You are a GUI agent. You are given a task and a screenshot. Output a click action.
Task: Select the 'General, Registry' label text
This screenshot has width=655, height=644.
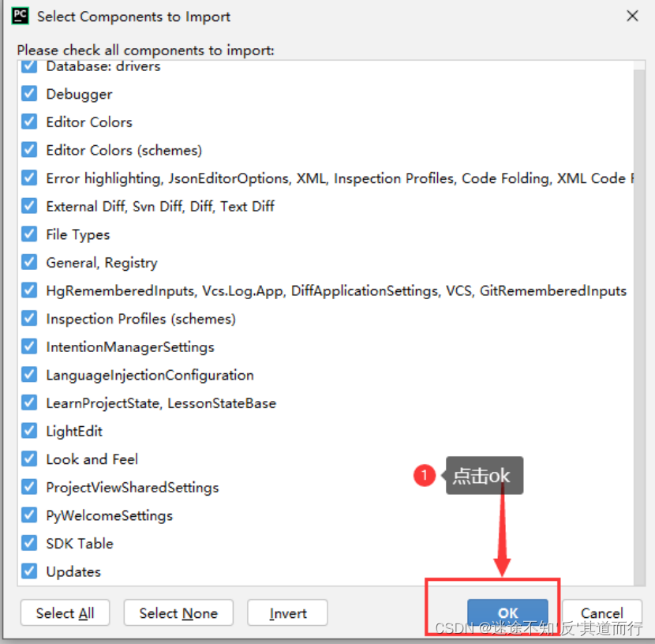102,263
